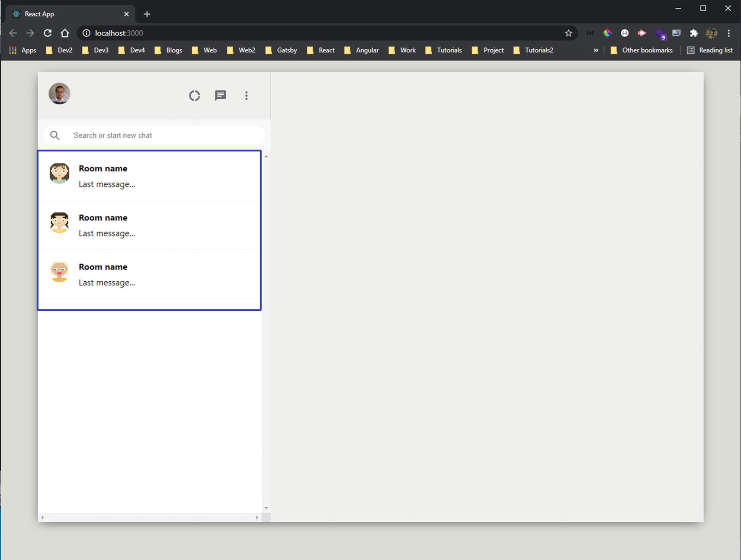Open the browser extensions puzzle icon

(x=693, y=33)
